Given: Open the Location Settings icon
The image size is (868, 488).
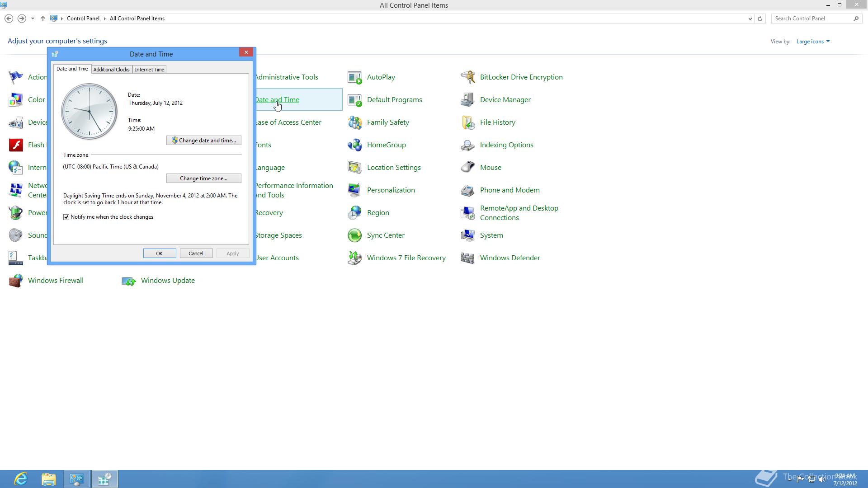Looking at the screenshot, I should pos(355,168).
